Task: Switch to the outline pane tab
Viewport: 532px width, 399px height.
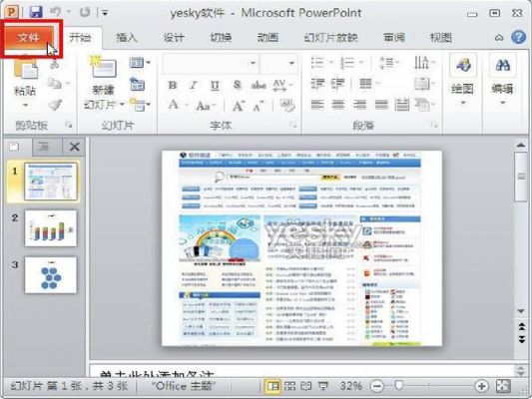Action: click(x=44, y=147)
